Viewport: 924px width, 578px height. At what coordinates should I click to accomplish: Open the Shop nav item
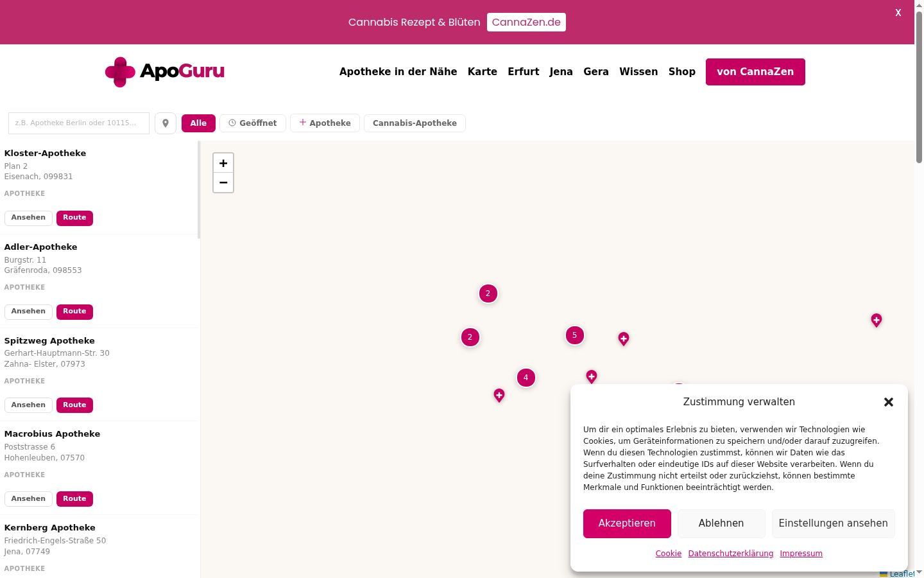click(x=682, y=72)
